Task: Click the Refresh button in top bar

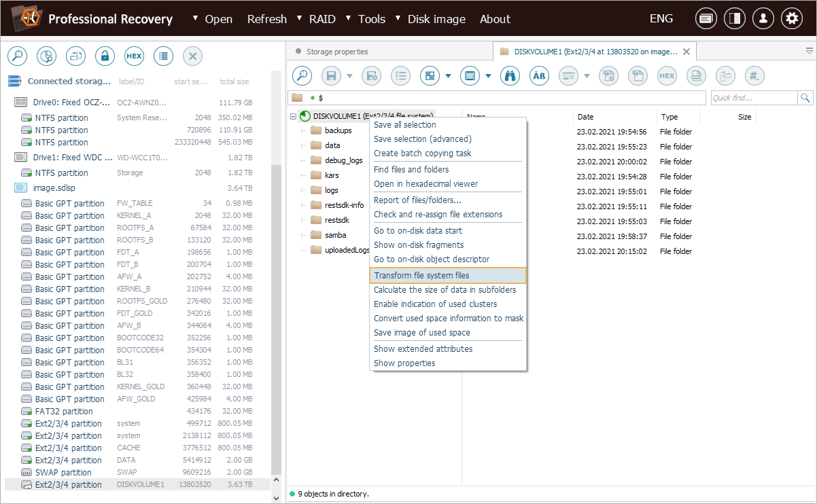Action: (x=266, y=19)
